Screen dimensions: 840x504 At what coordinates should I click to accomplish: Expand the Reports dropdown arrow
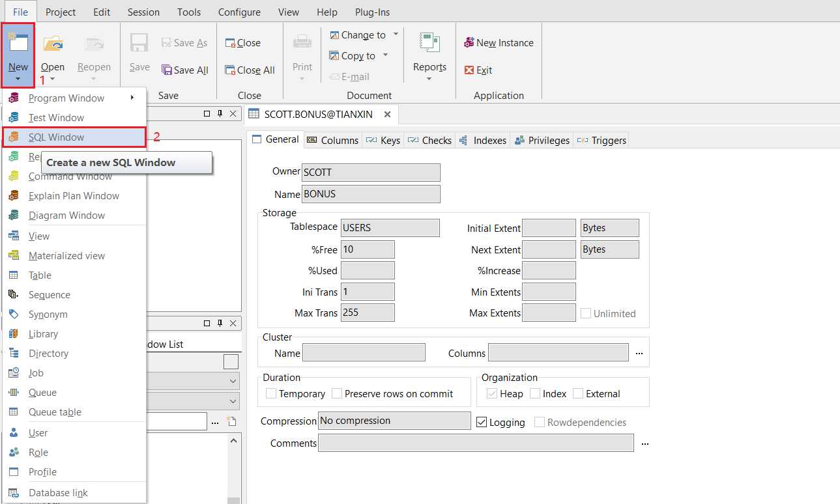coord(429,79)
